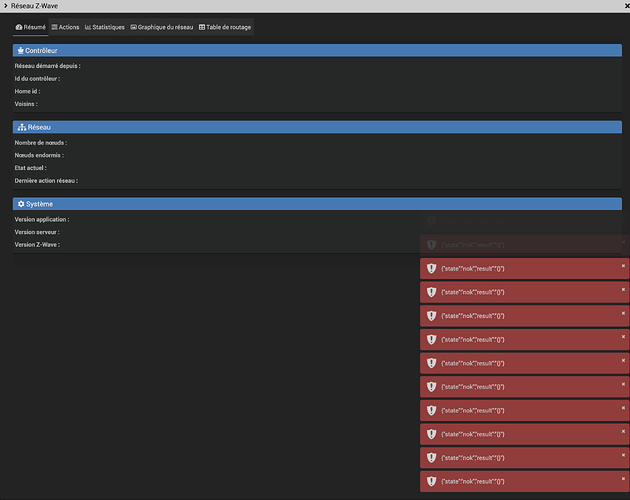Select the 'Nombre de nœuds :' label
The width and height of the screenshot is (630, 500).
[41, 143]
